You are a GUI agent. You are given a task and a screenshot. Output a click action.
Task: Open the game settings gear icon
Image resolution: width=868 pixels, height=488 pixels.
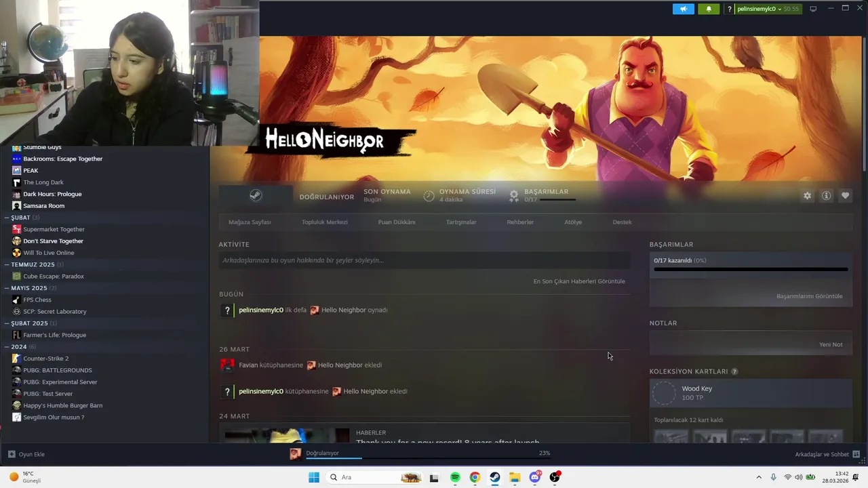tap(807, 195)
